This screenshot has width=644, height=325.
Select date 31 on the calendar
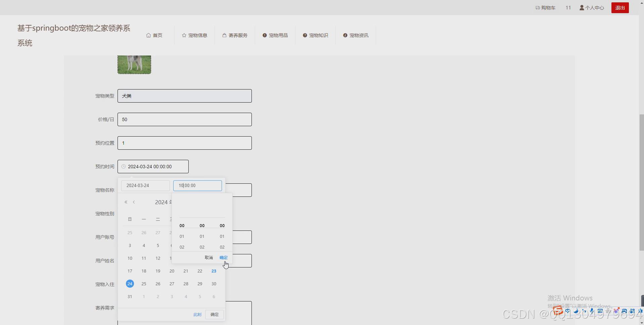click(130, 296)
